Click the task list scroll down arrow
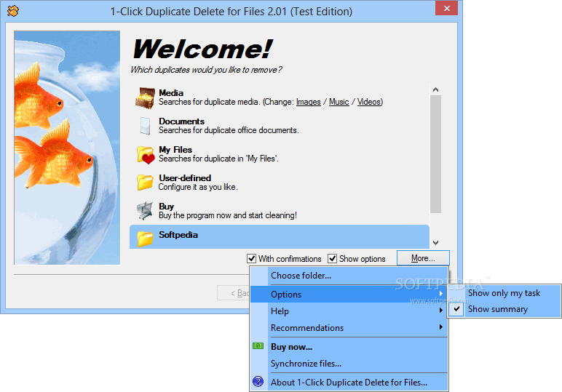 (435, 243)
